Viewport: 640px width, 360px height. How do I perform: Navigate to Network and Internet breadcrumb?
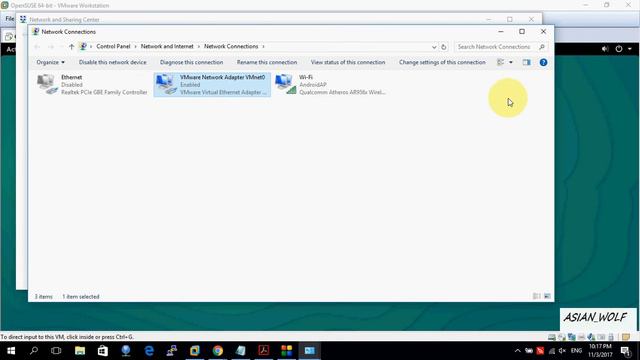(167, 47)
